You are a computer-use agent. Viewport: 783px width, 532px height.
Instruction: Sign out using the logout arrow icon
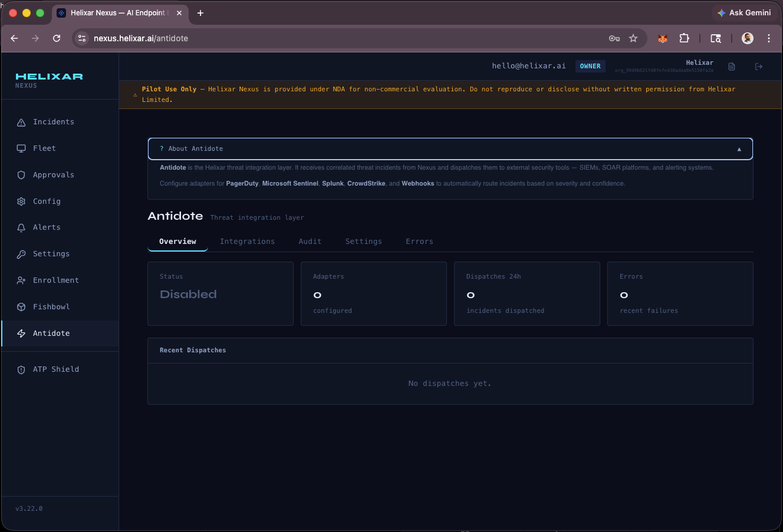[759, 67]
